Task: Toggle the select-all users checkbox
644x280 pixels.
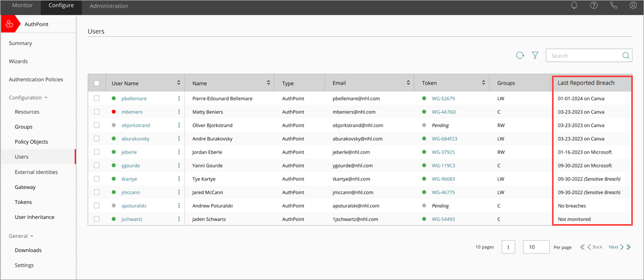Action: 96,83
